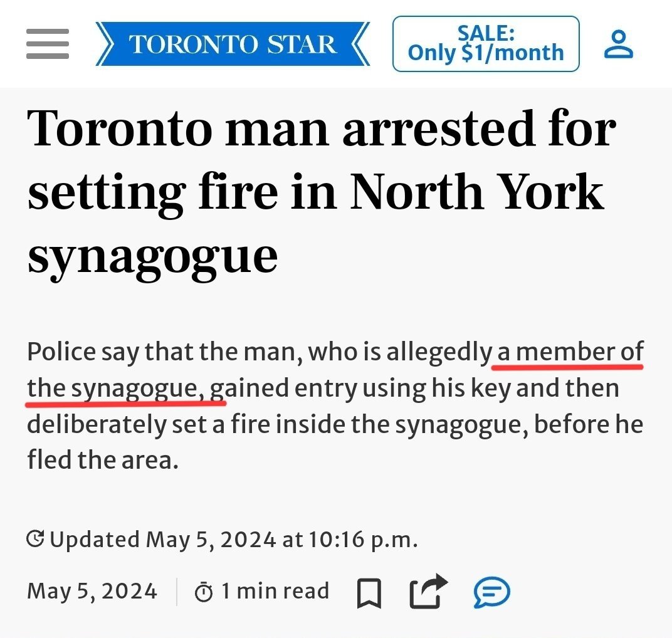
Task: Click the article headline about North York synagogue
Action: pyautogui.click(x=322, y=193)
